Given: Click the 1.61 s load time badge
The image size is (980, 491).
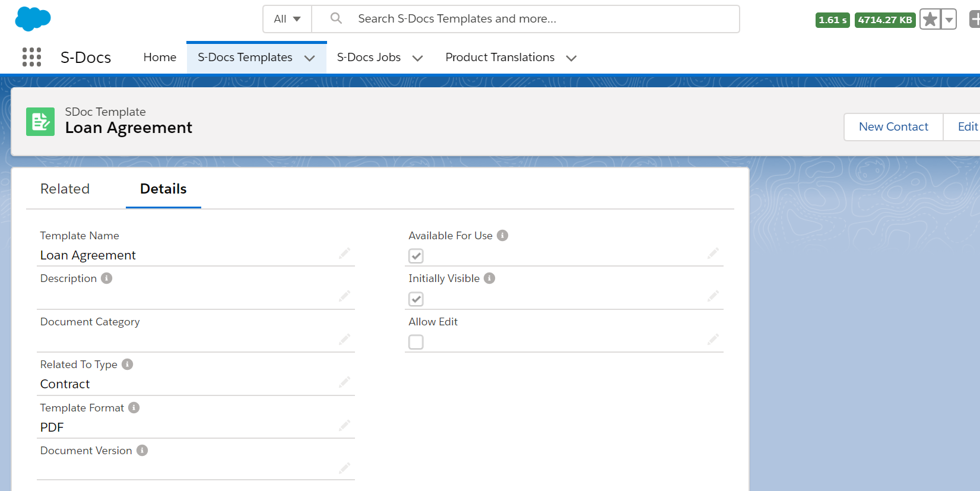Looking at the screenshot, I should point(832,20).
